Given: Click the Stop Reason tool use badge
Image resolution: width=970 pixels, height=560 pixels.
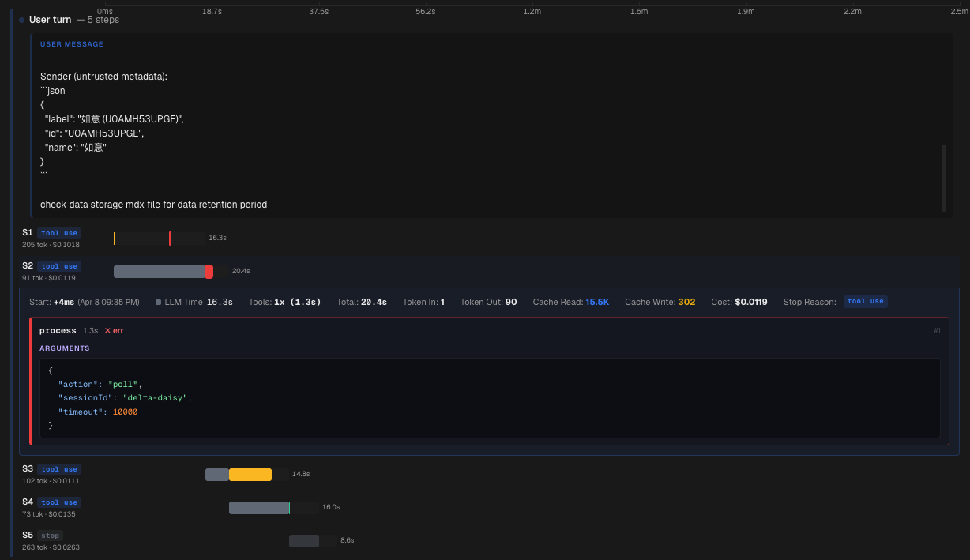Looking at the screenshot, I should [866, 302].
